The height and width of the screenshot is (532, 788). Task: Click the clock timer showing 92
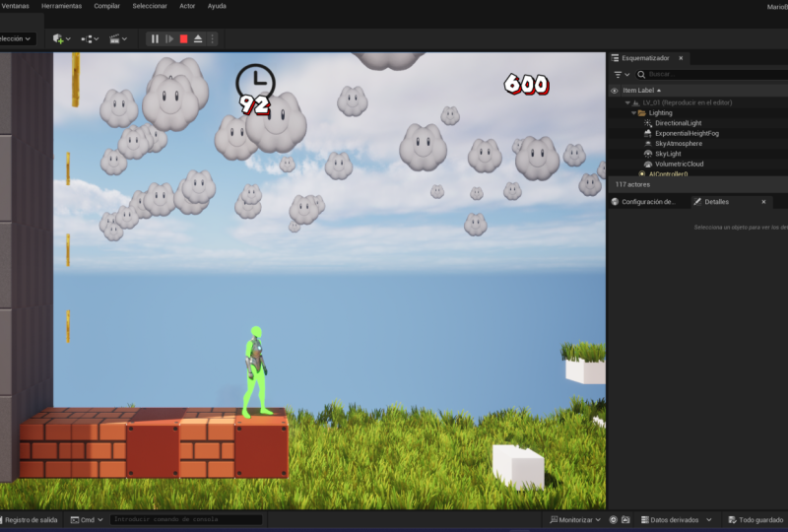pyautogui.click(x=255, y=90)
